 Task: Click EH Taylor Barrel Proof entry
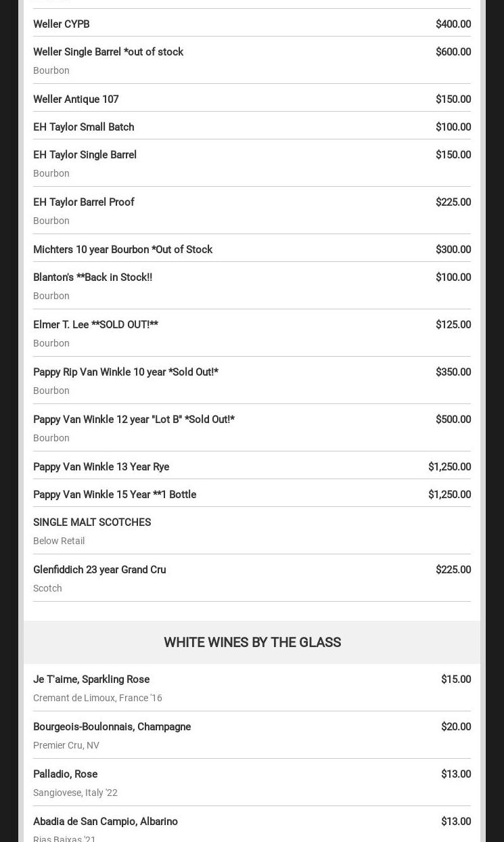(x=84, y=202)
